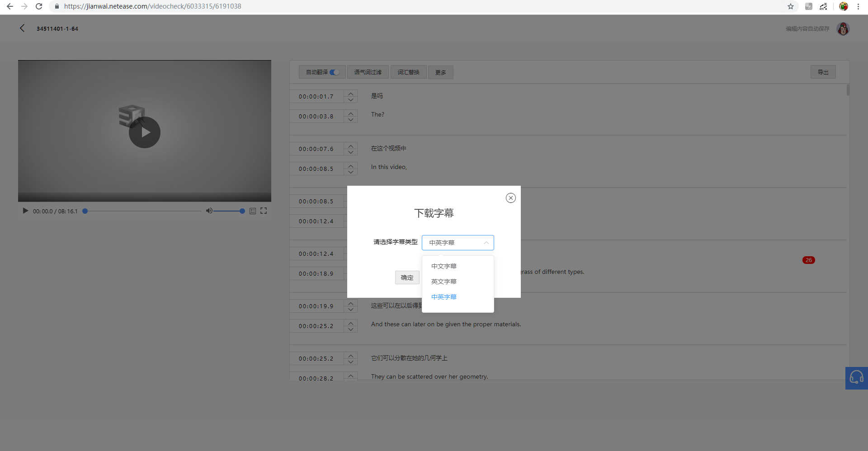
Task: Open customer support headset widget
Action: [x=857, y=378]
